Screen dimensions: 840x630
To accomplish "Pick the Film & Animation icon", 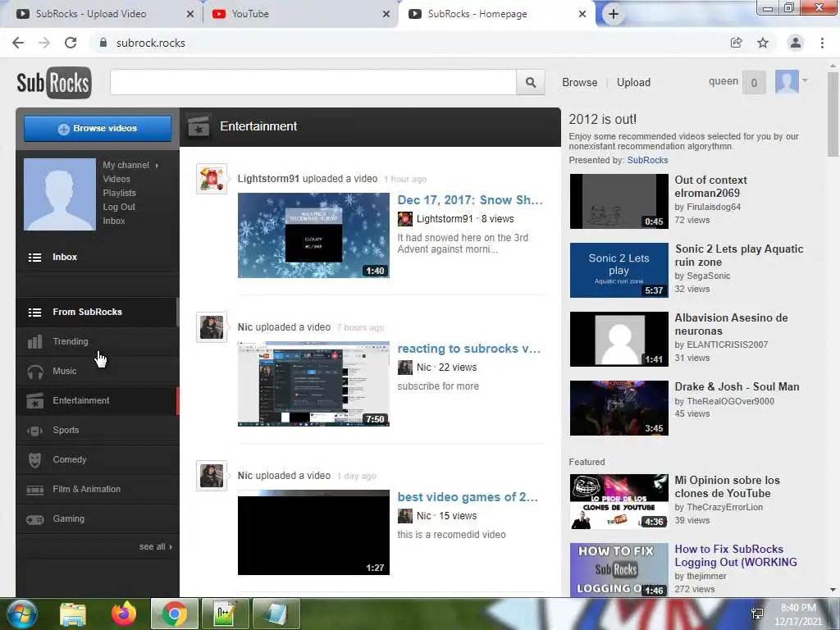I will 34,490.
